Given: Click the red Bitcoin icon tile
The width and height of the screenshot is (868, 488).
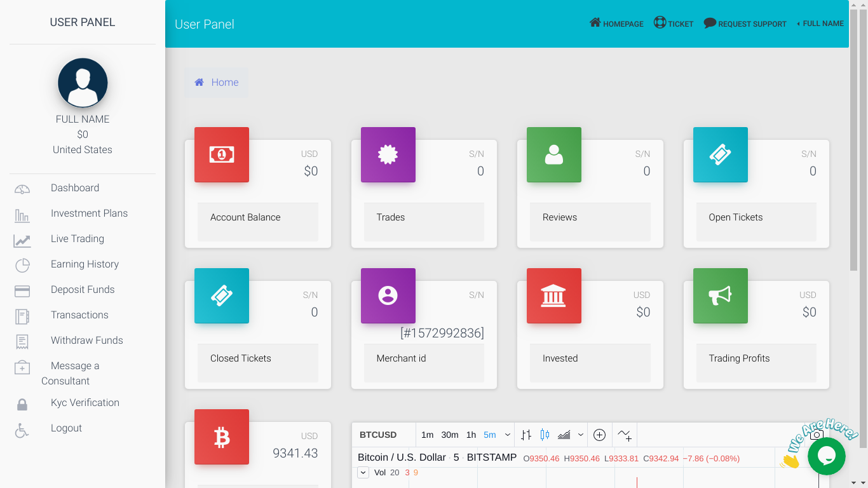Looking at the screenshot, I should pos(222,437).
